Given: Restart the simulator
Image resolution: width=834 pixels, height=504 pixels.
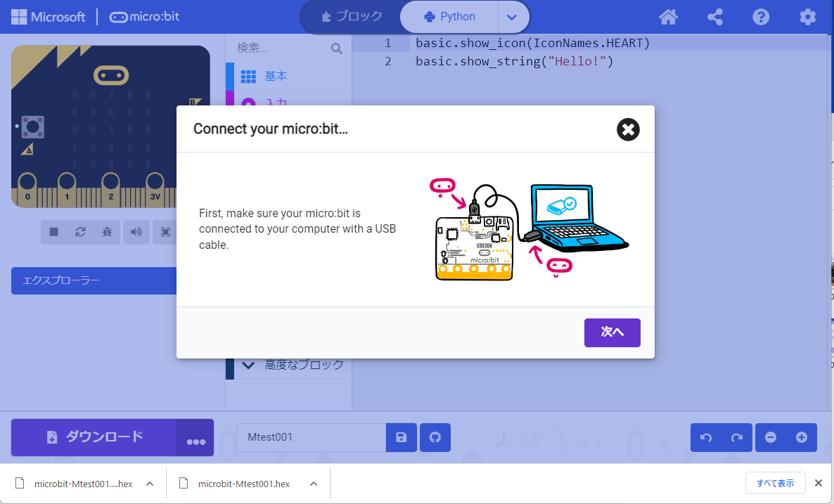Looking at the screenshot, I should click(x=80, y=232).
